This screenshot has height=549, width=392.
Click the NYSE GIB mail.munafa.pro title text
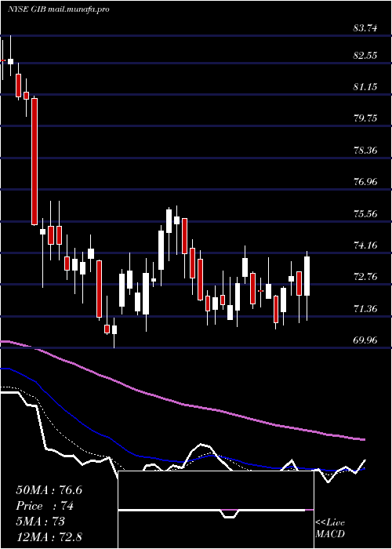pos(58,9)
